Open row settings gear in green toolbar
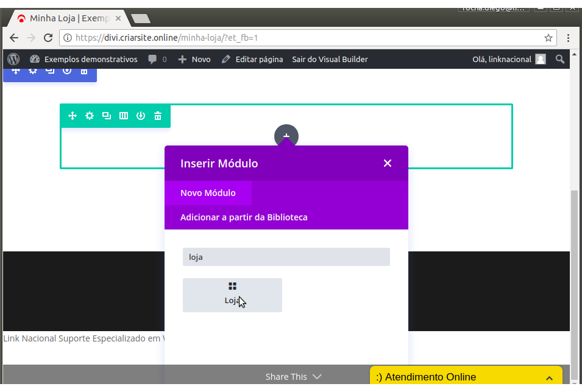The image size is (582, 392). click(x=90, y=116)
